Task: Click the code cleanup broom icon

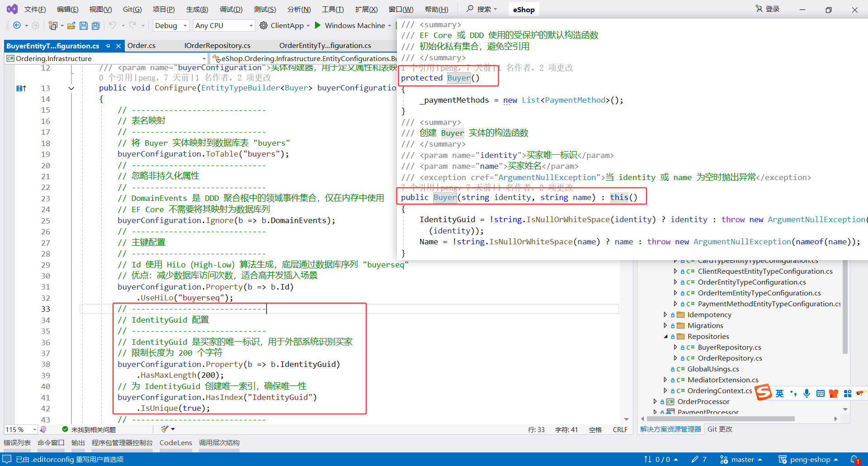Action: (165, 429)
